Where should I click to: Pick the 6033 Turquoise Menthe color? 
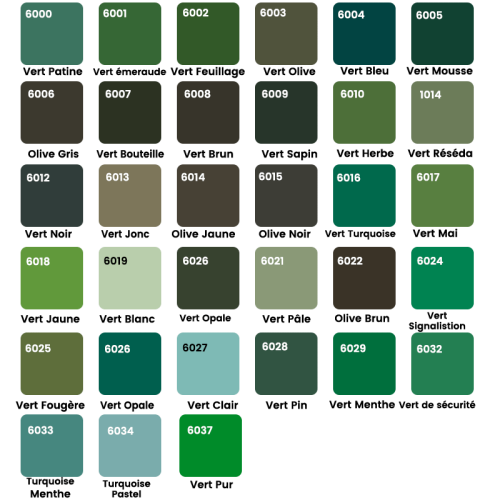52,446
